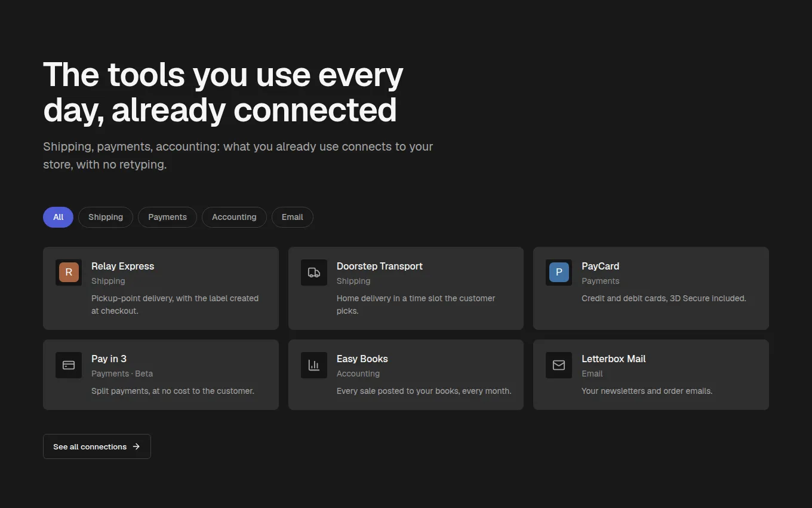Open the Doorstep Transport title
The height and width of the screenshot is (508, 812).
[380, 266]
